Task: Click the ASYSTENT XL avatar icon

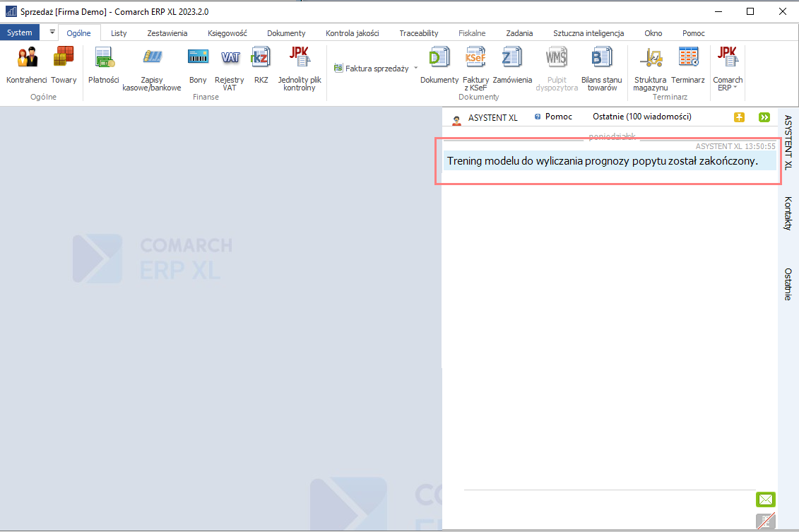Action: click(456, 119)
